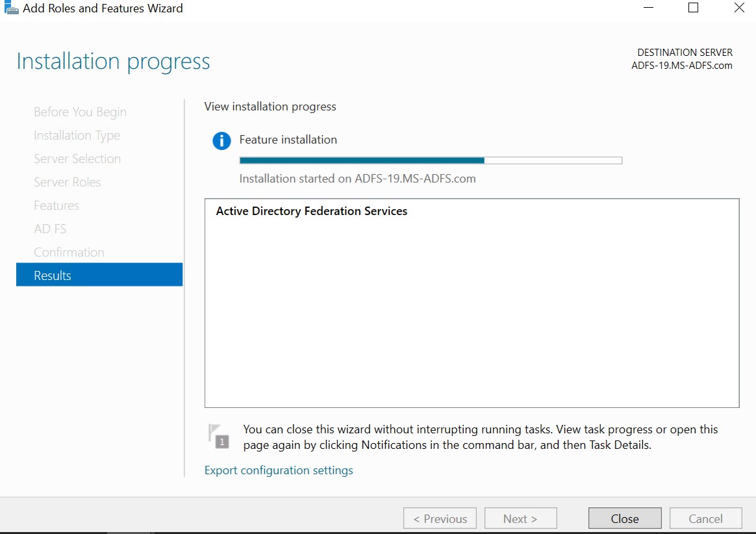Click the Installation progress page title
The width and height of the screenshot is (756, 534).
(x=113, y=61)
